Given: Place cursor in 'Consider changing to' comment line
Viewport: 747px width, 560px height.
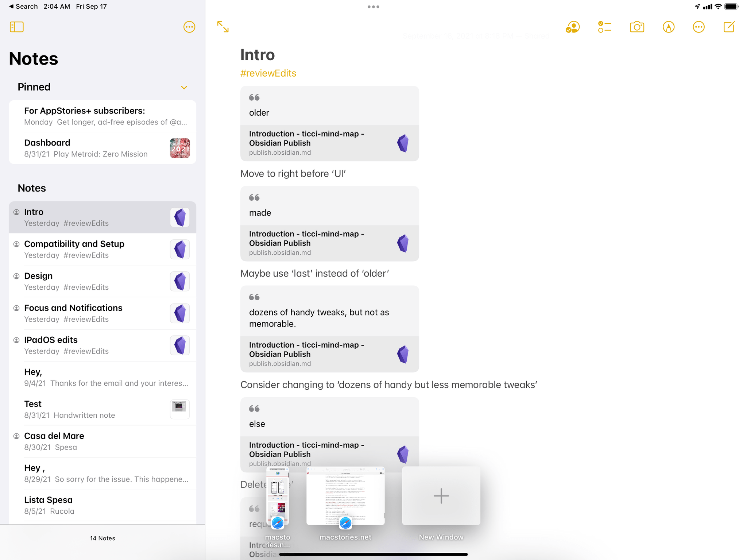Looking at the screenshot, I should point(389,385).
